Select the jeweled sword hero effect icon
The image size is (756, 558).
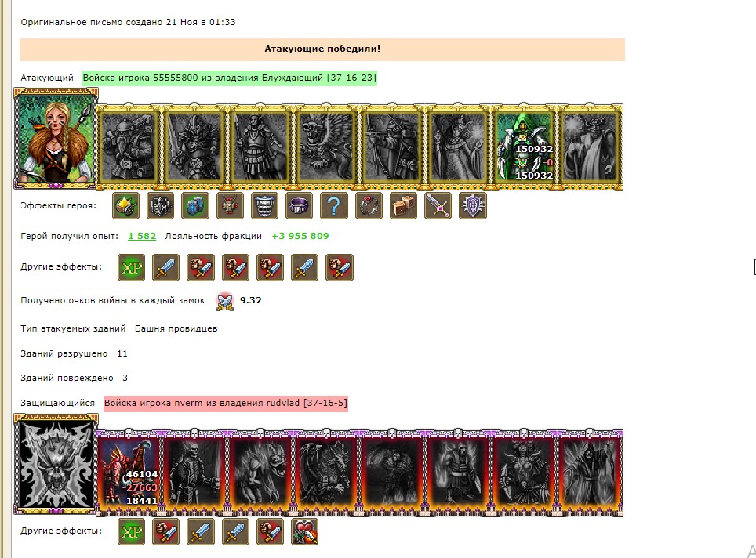point(438,206)
